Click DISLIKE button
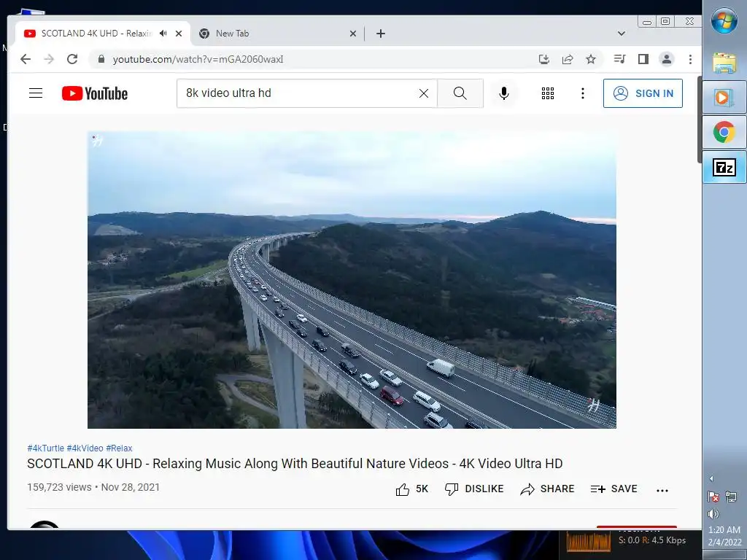 click(x=474, y=489)
